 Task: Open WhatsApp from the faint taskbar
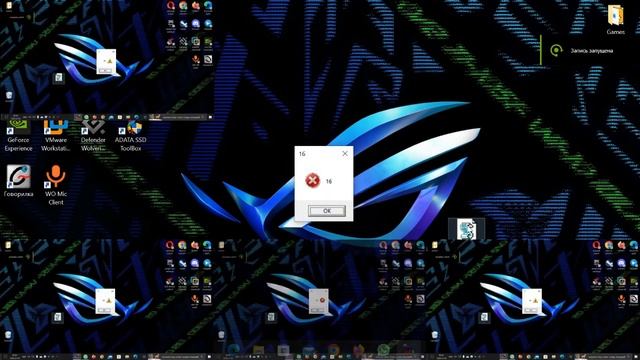(x=383, y=350)
